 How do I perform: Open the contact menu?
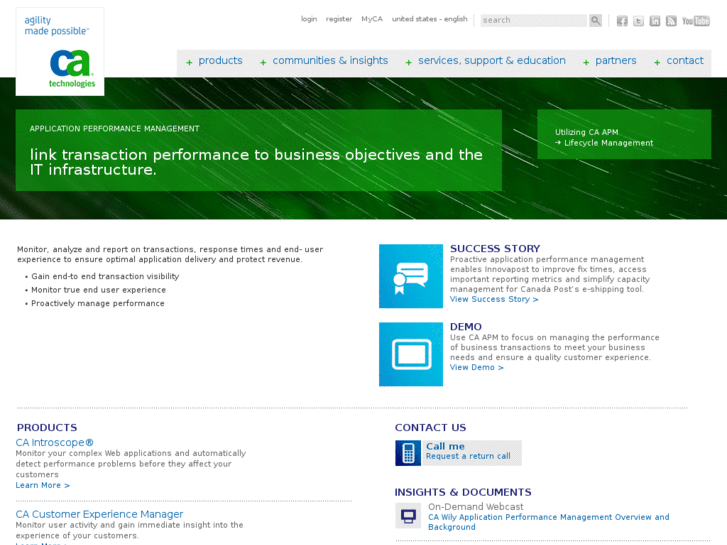coord(685,61)
